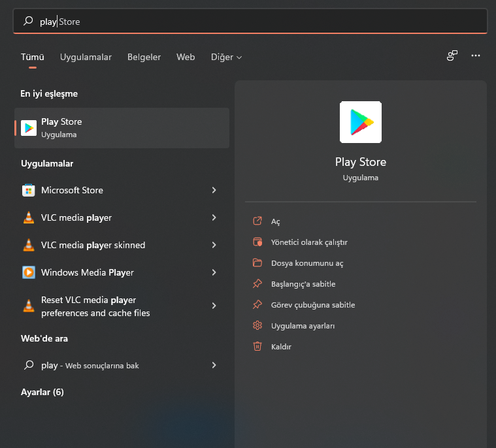Image resolution: width=496 pixels, height=448 pixels.
Task: Click the Microsoft Store icon
Action: [x=29, y=190]
